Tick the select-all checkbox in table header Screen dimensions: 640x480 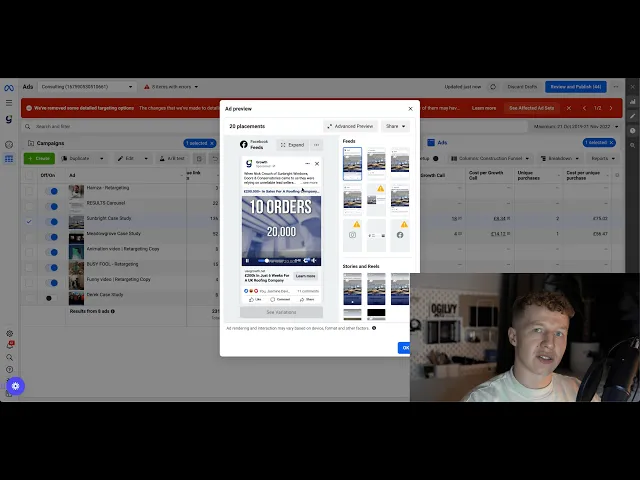(29, 176)
